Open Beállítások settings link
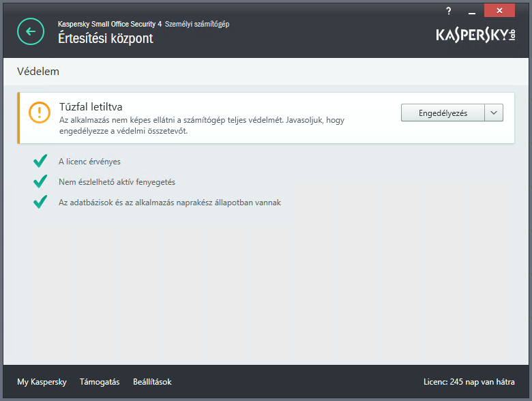The image size is (532, 401). [152, 382]
